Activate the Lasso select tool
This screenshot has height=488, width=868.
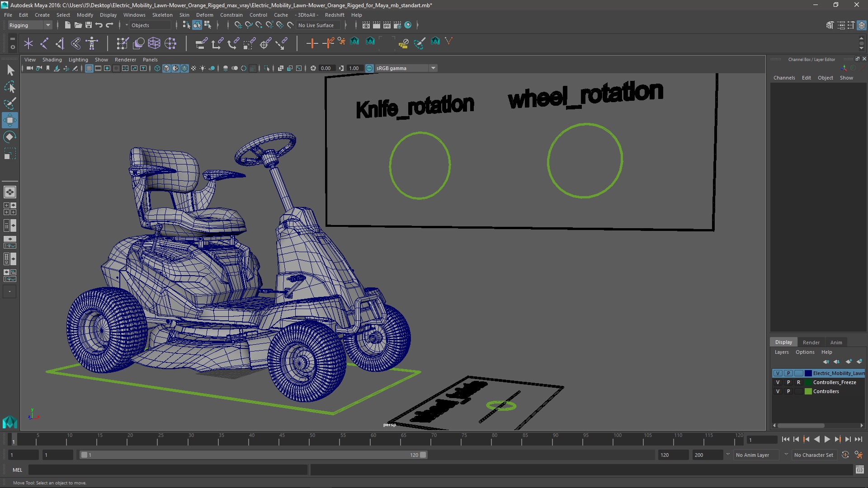tap(10, 87)
